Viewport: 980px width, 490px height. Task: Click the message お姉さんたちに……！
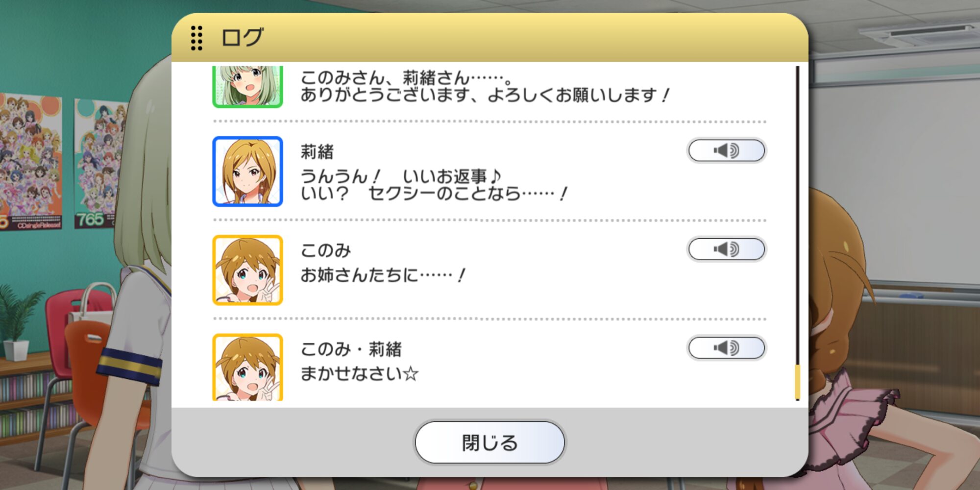pos(383,275)
